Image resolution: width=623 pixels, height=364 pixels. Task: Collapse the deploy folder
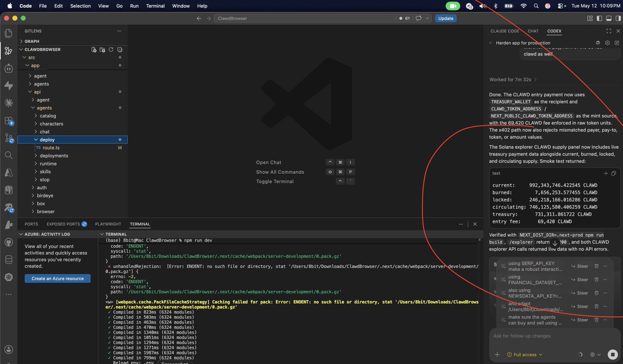(x=72, y=140)
